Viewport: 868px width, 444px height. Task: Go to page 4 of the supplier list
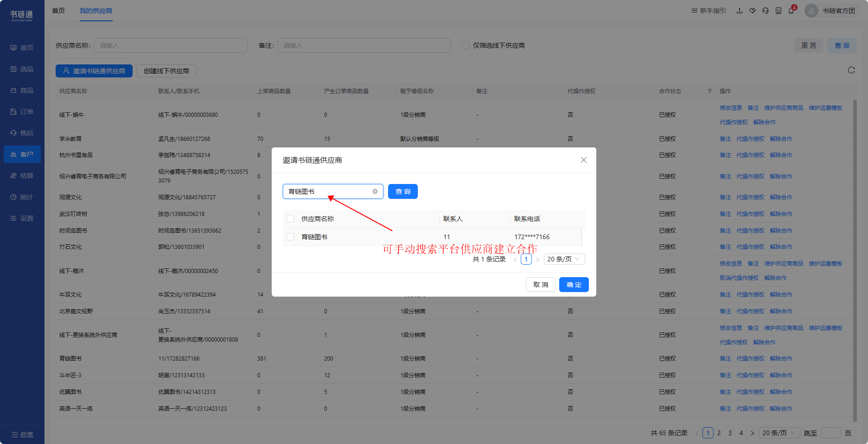point(741,433)
